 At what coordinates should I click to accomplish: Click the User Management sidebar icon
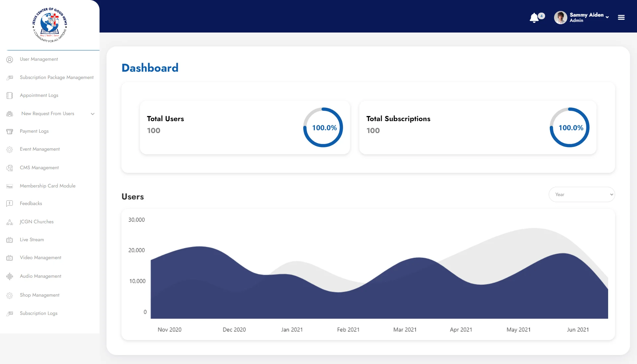click(x=10, y=60)
